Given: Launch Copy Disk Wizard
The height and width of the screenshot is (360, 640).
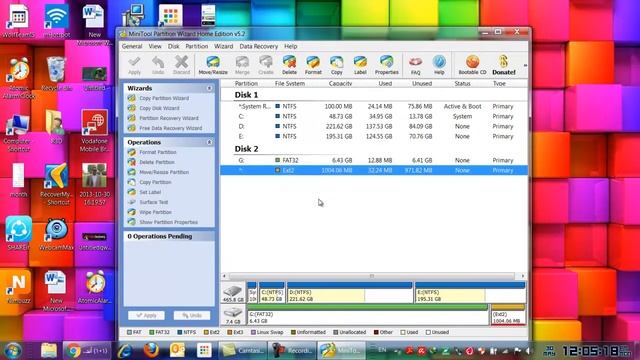Looking at the screenshot, I should pyautogui.click(x=159, y=108).
